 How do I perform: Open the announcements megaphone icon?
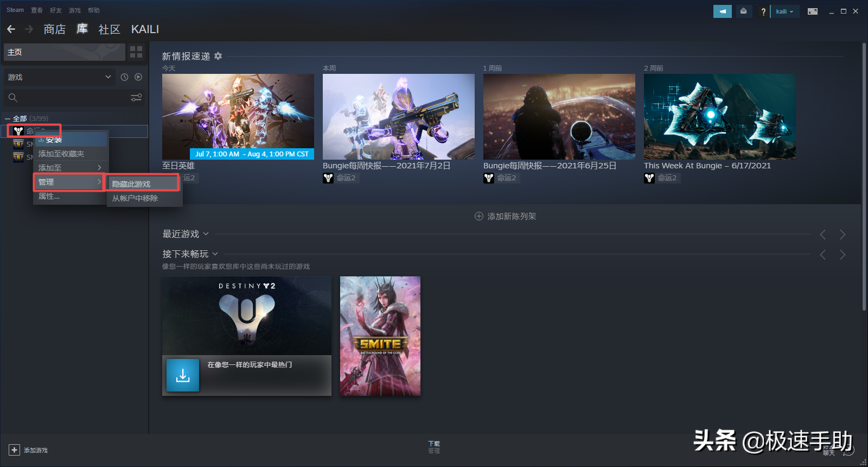pos(723,11)
